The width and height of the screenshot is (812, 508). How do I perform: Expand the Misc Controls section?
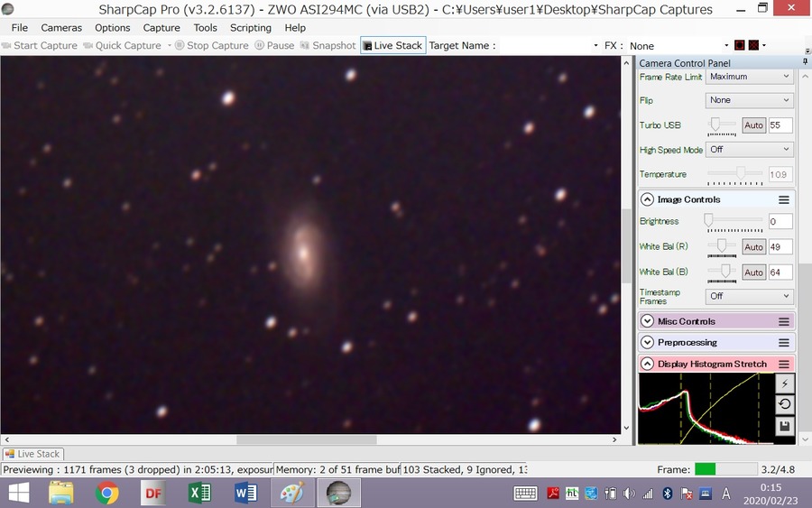647,321
